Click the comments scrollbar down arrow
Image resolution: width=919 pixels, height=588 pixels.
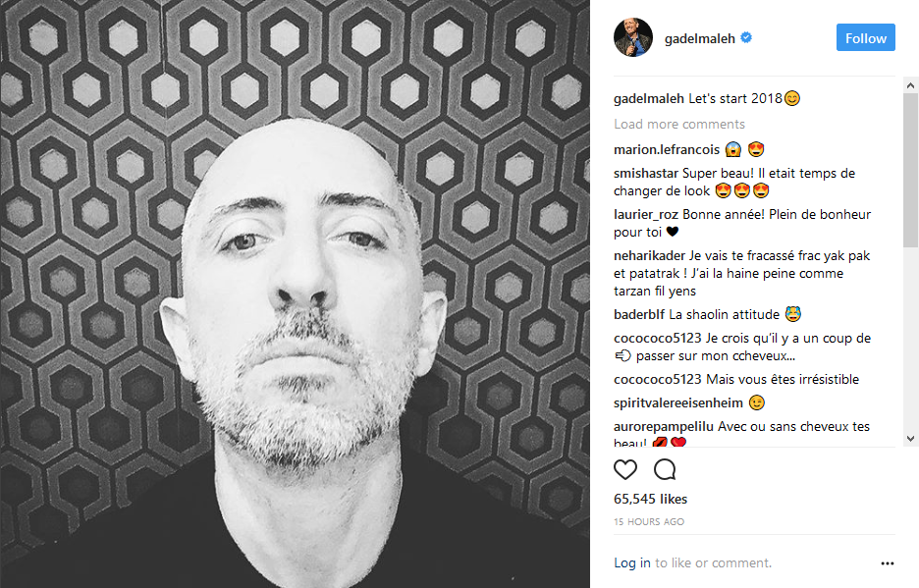[x=910, y=439]
